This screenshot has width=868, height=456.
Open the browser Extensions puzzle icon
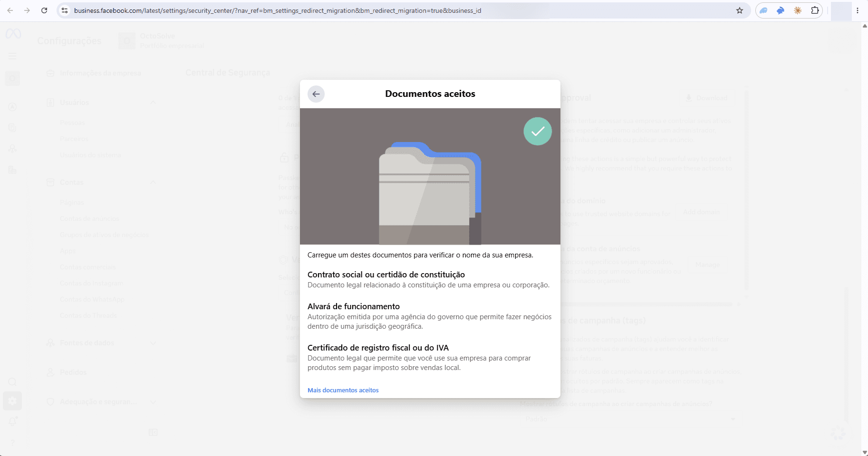[x=815, y=10]
